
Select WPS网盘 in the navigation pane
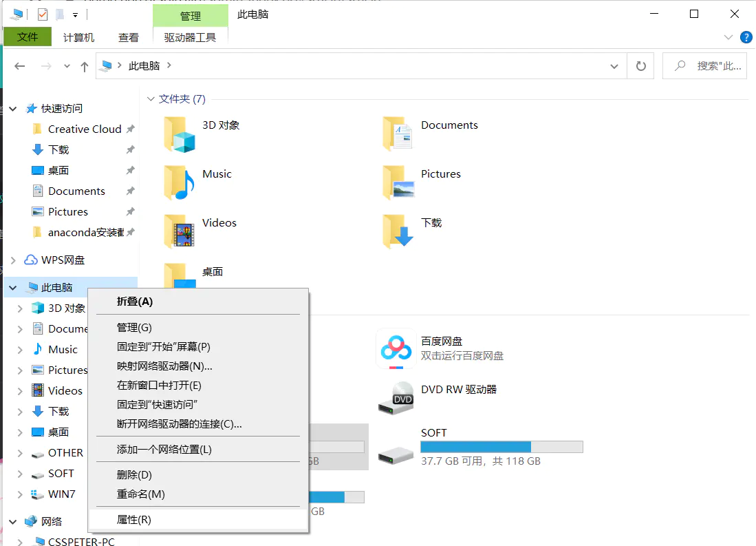tap(63, 260)
